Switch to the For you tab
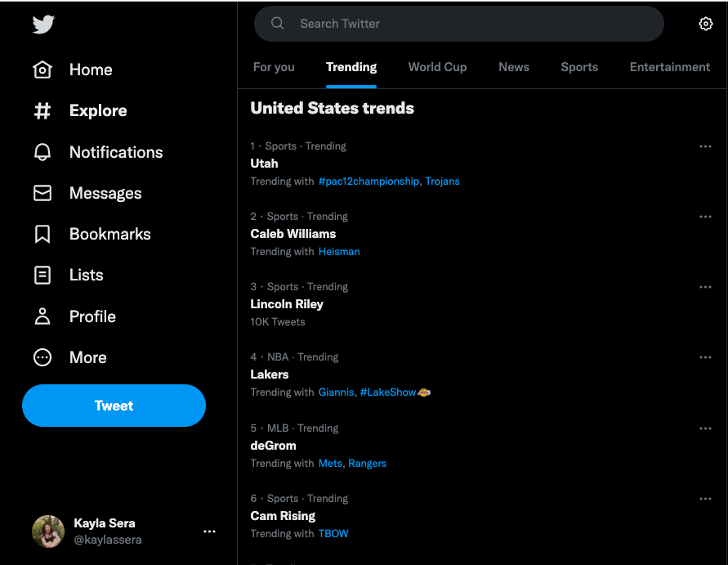The height and width of the screenshot is (565, 728). [x=274, y=67]
